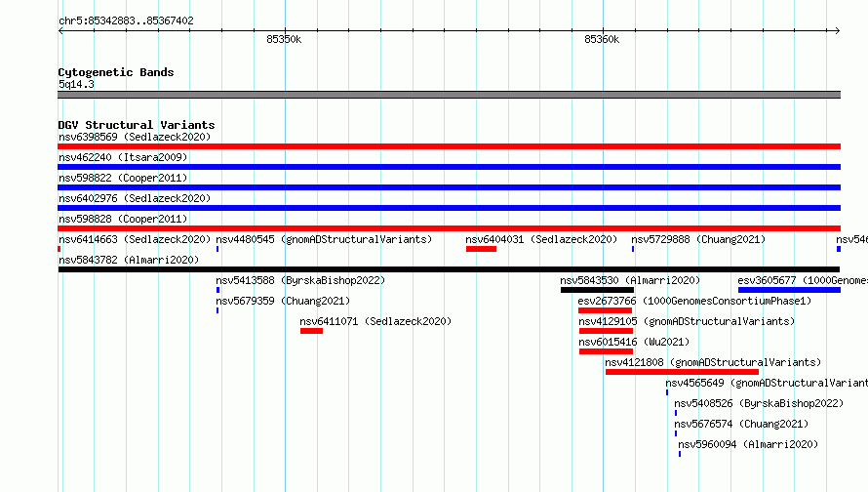Click the left arrow end of the ruler
Image resolution: width=868 pixels, height=492 pixels.
[60, 30]
